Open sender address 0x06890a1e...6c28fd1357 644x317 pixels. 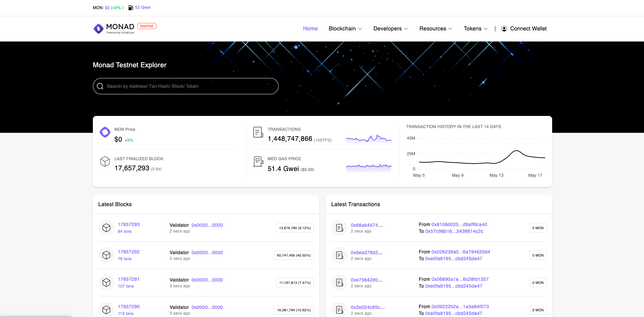[460, 279]
